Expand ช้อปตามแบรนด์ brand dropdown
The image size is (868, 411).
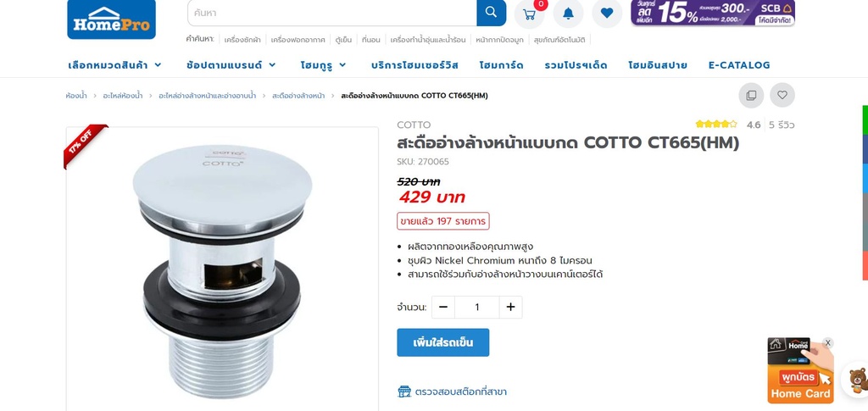[231, 65]
